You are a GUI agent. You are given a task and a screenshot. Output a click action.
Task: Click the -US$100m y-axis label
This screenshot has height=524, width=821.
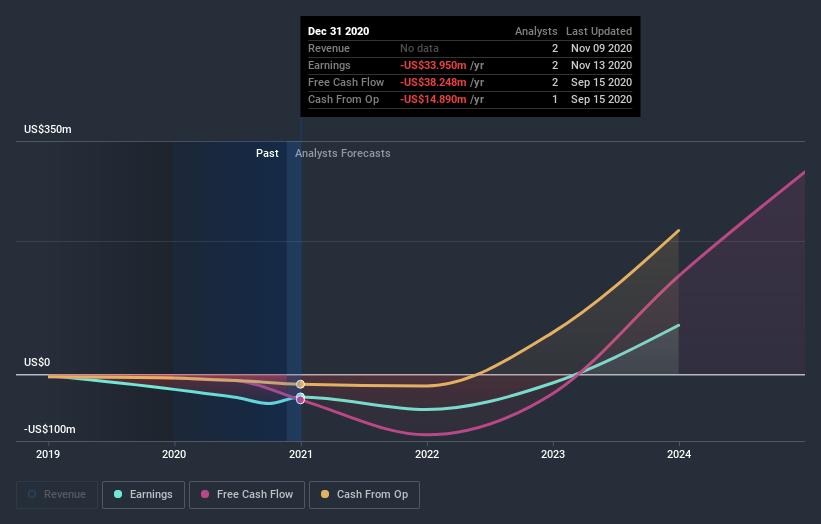pos(50,429)
